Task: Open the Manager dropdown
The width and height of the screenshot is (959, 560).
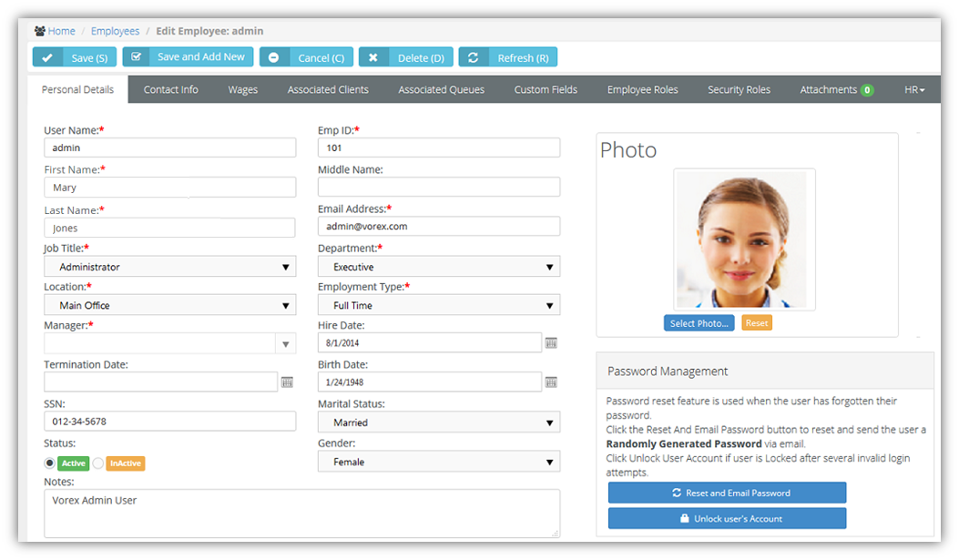Action: 170,343
